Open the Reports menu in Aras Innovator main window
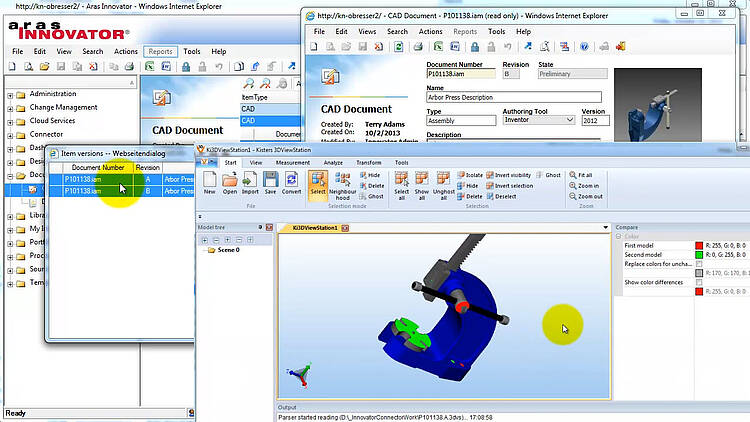 (160, 52)
